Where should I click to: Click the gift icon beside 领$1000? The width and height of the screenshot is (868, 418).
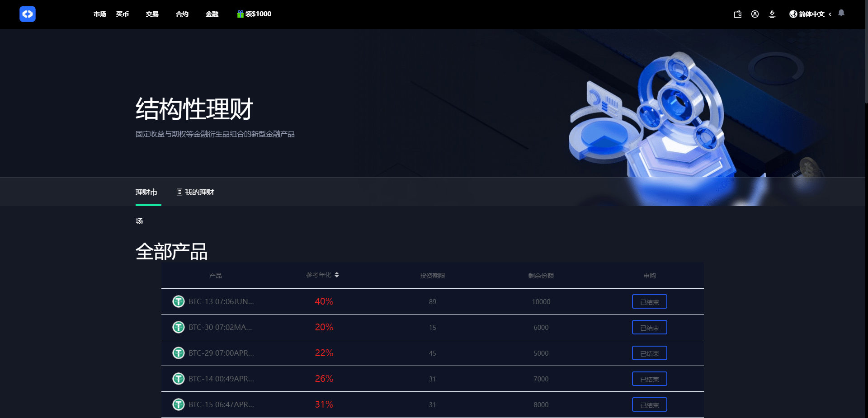click(241, 14)
